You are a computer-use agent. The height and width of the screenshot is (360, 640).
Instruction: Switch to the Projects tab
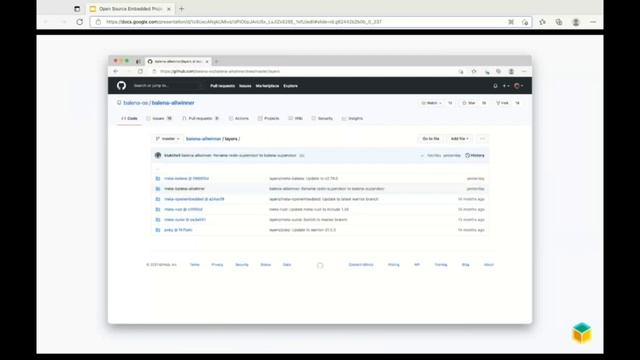(269, 118)
